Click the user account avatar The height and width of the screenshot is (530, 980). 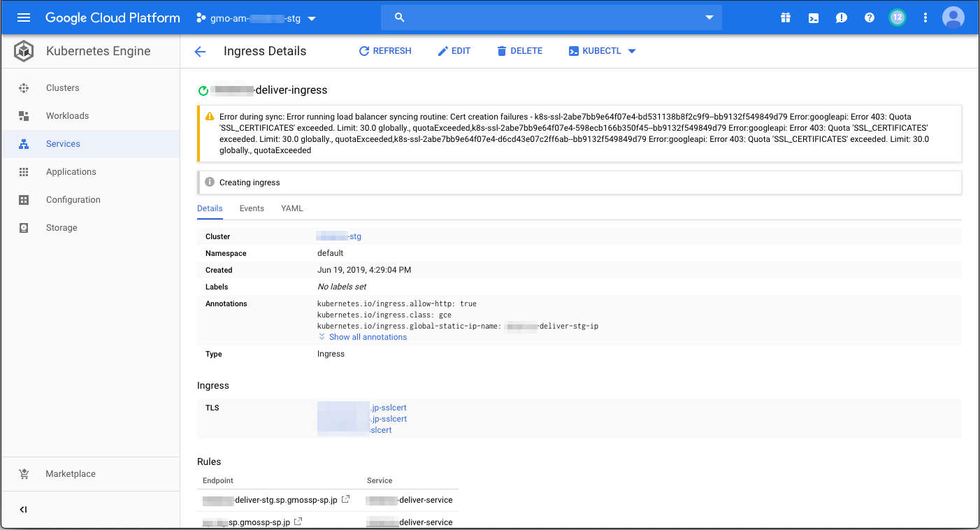coord(953,18)
